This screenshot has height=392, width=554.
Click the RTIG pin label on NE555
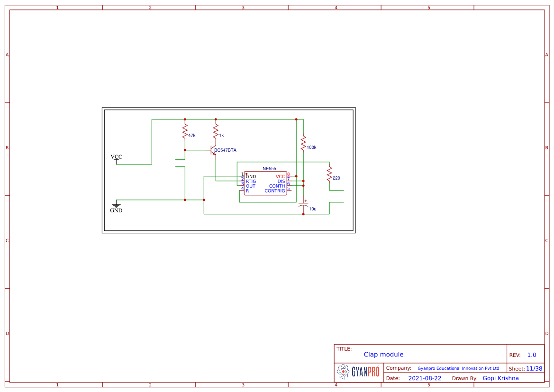[251, 182]
